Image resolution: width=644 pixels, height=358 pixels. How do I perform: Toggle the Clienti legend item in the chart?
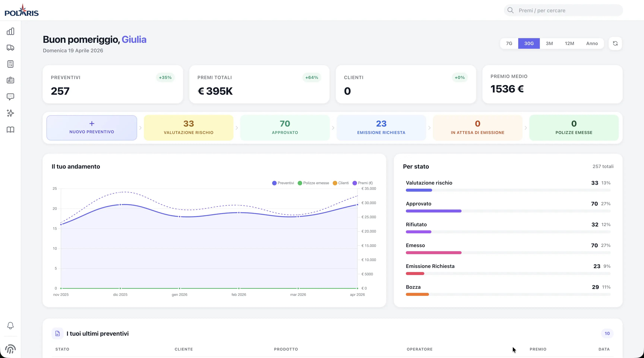pos(340,183)
